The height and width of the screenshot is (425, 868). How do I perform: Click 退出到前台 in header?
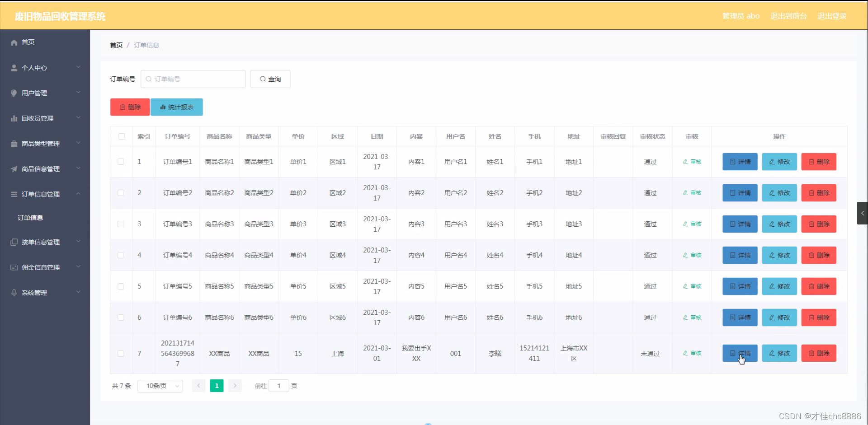click(x=788, y=16)
